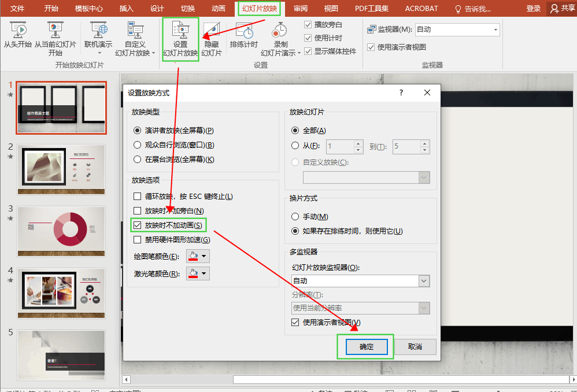
Task: Click the 取消 button
Action: [x=415, y=347]
